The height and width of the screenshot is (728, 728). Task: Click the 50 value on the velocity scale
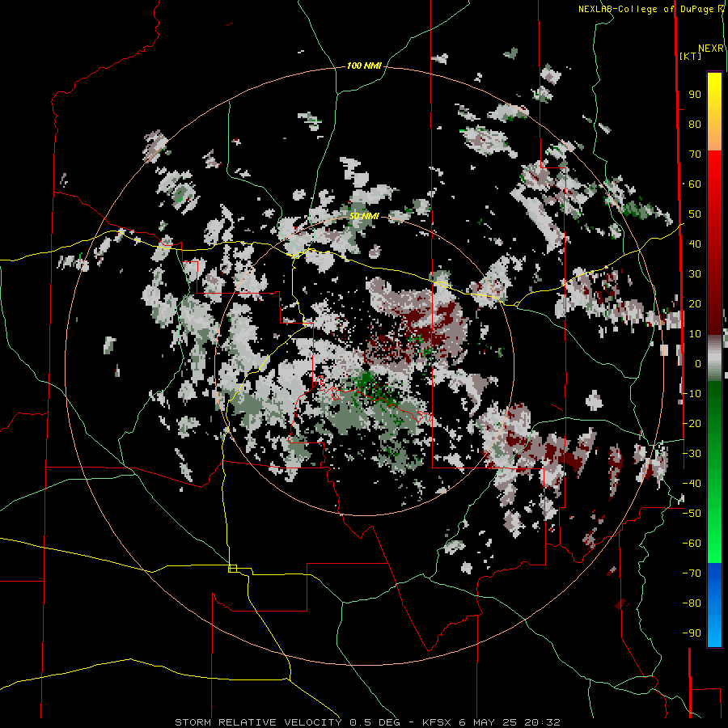(695, 214)
